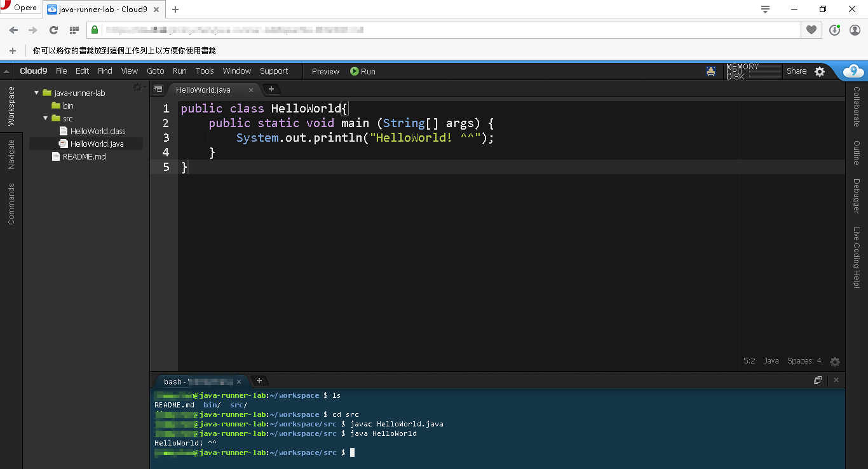Open a new terminal using the plus icon
Image resolution: width=868 pixels, height=469 pixels.
pos(259,381)
